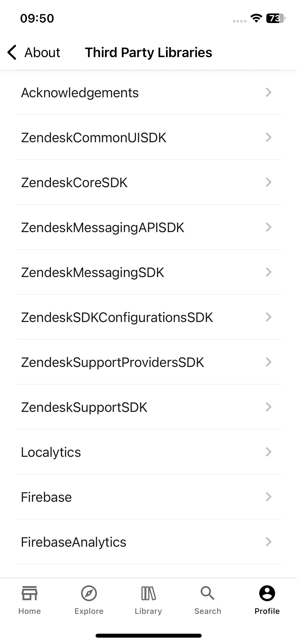The width and height of the screenshot is (297, 644).
Task: Open the Explore compass icon
Action: click(x=89, y=593)
